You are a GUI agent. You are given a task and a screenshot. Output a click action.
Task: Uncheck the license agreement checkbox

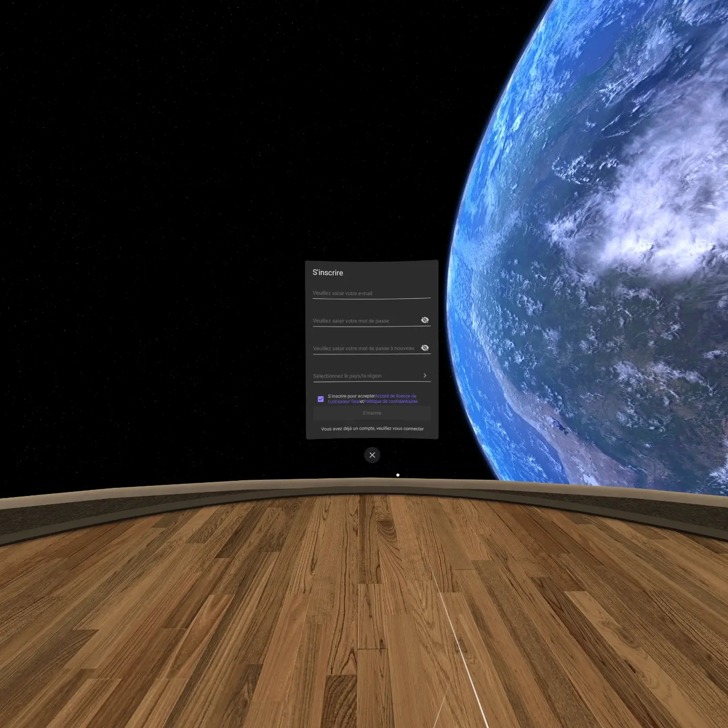pos(321,399)
